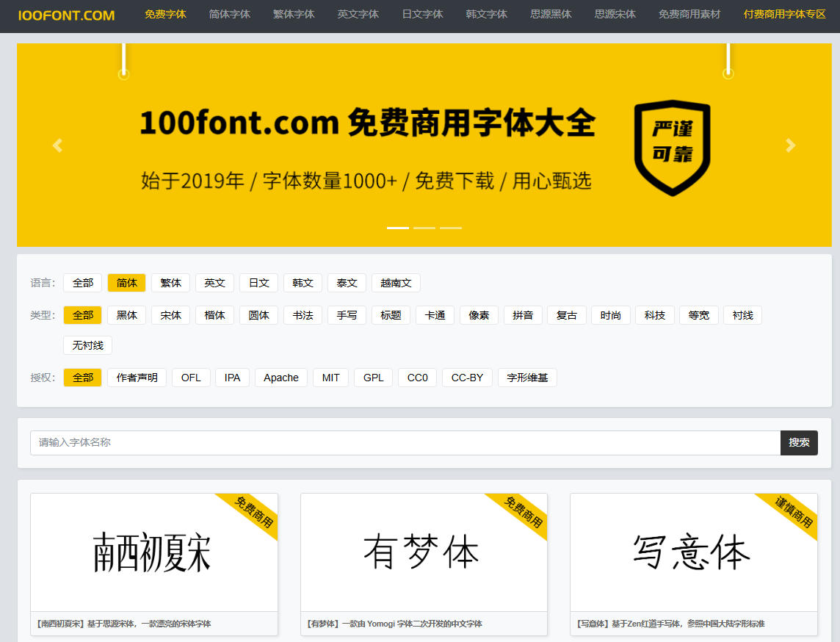Click the 100FONT.COM site logo
This screenshot has height=642, width=840.
click(x=67, y=15)
